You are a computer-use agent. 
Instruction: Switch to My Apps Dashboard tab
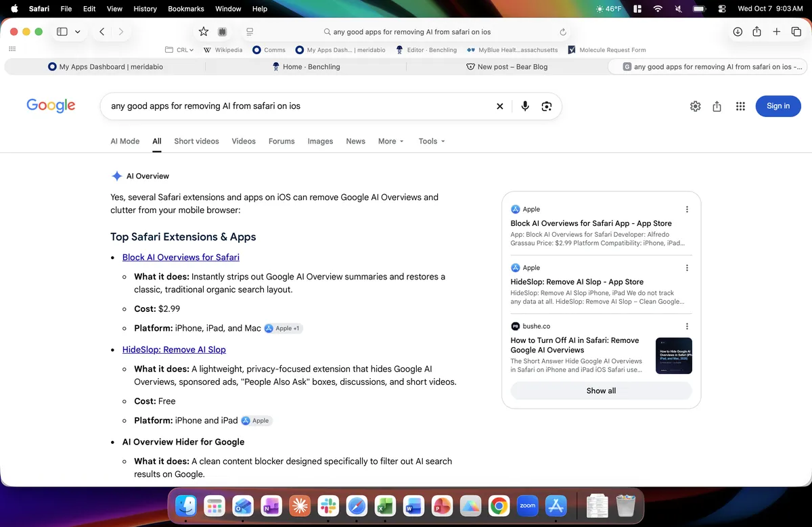click(x=106, y=67)
